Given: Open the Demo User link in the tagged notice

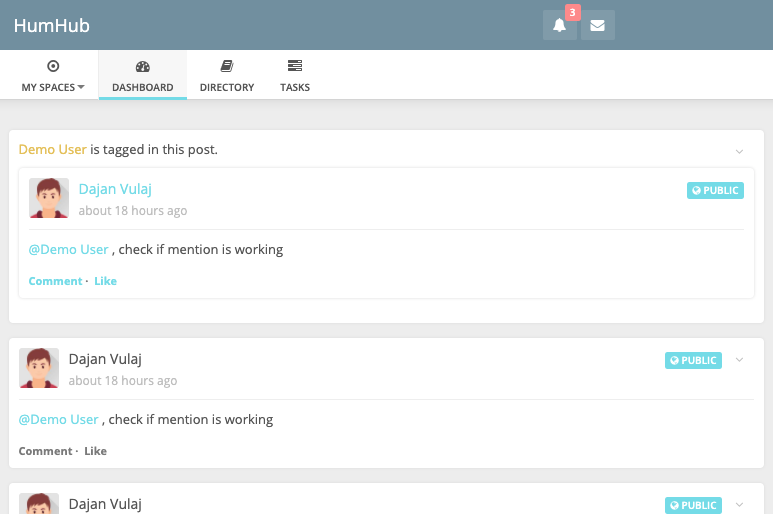Looking at the screenshot, I should click(x=52, y=149).
